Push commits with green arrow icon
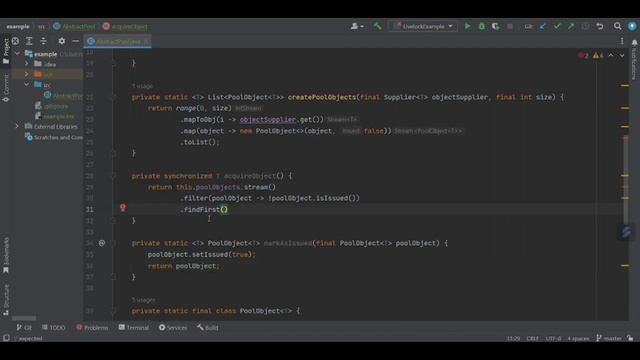Viewport: 640px width, 360px height. tap(571, 26)
